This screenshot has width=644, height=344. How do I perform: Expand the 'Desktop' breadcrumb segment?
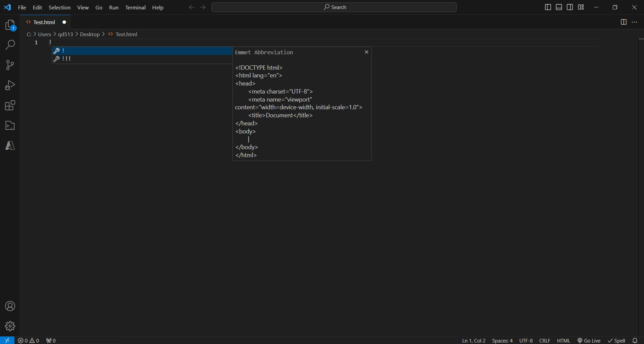(x=90, y=34)
